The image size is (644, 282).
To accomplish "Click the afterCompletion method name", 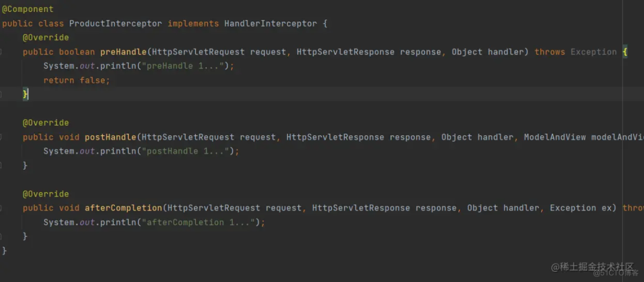I will coord(123,208).
